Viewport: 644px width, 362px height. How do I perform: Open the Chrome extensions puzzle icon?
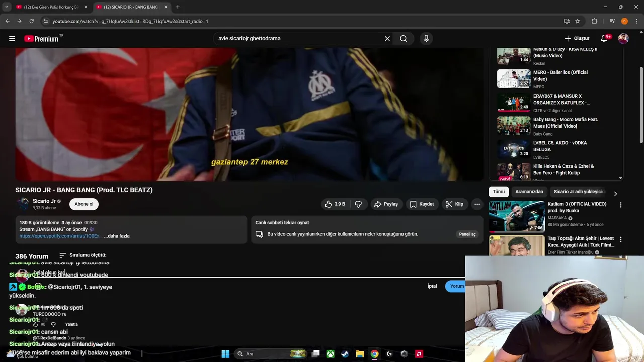594,21
